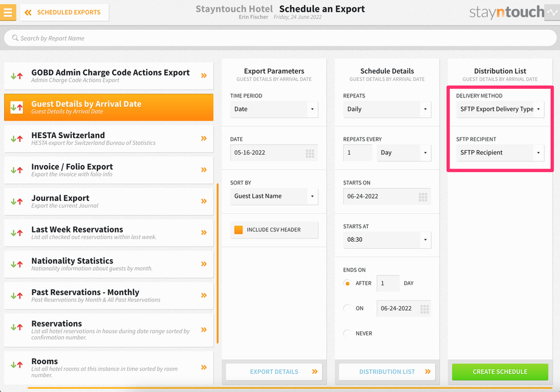
Task: Click chevron on Last Week Reservations row
Action: [204, 233]
